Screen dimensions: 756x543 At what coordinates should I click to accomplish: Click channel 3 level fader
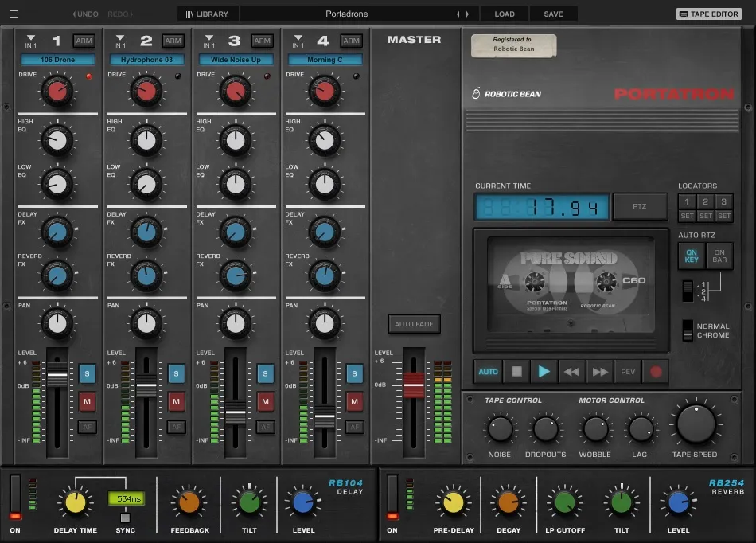tap(236, 412)
